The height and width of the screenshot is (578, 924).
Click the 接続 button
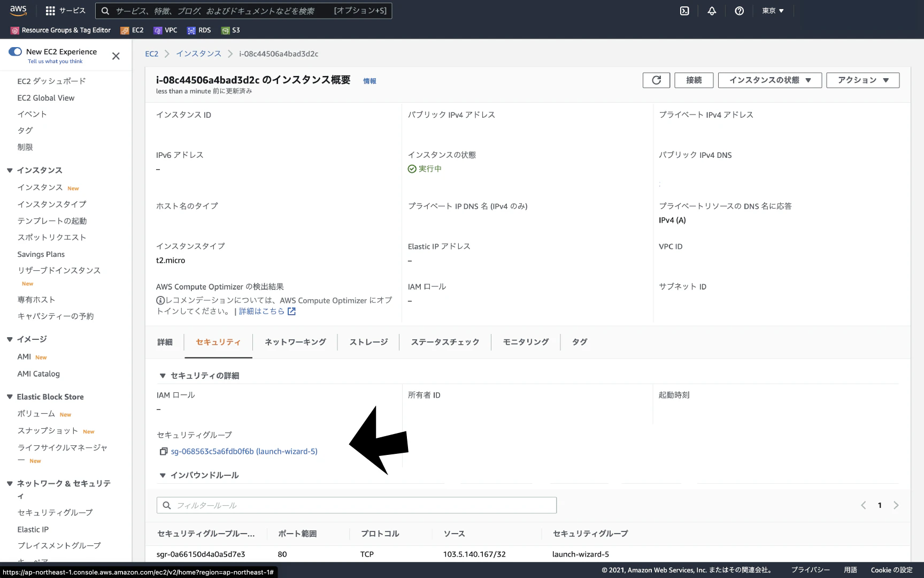coord(694,80)
